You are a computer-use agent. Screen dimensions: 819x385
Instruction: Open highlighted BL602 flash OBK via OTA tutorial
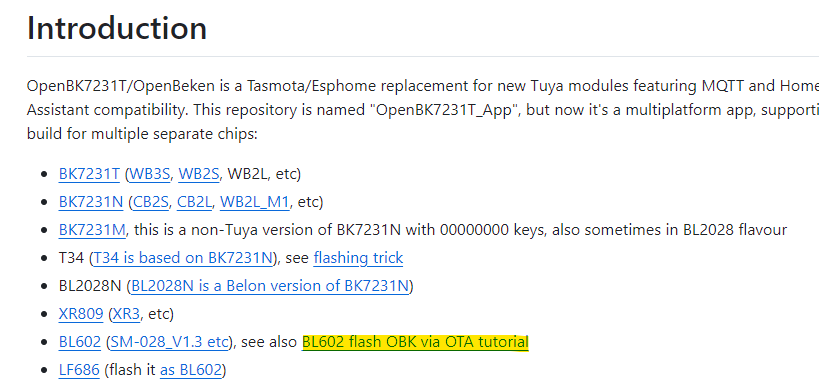pyautogui.click(x=415, y=342)
